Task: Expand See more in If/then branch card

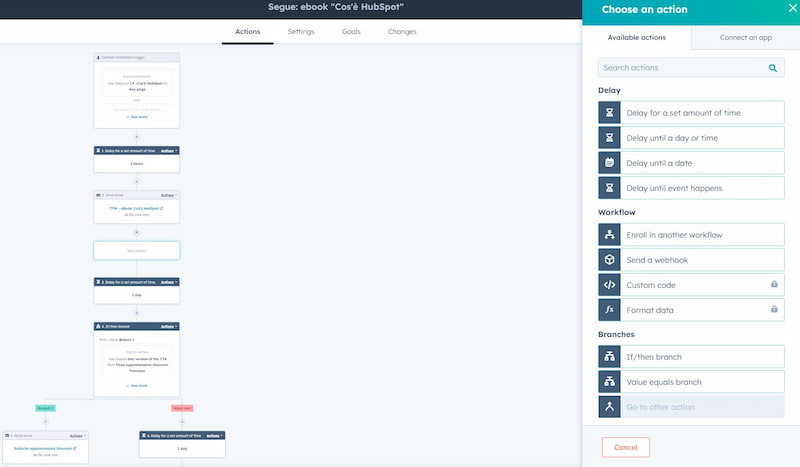Action: 137,386
